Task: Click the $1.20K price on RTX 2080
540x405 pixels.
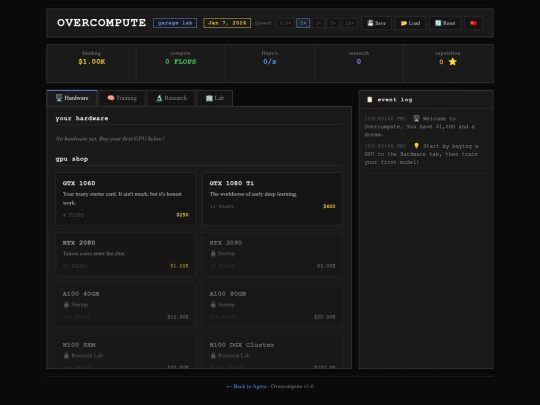Action: coord(179,266)
